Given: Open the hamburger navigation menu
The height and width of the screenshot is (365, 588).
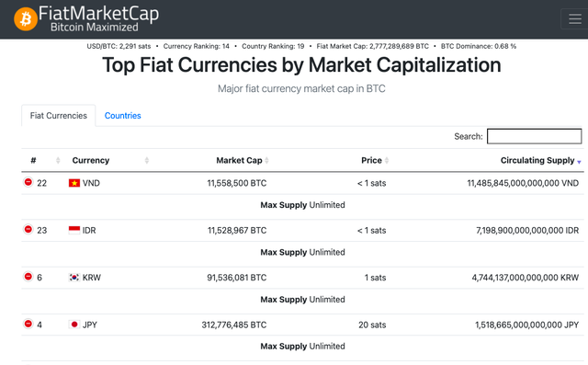Looking at the screenshot, I should [x=574, y=18].
